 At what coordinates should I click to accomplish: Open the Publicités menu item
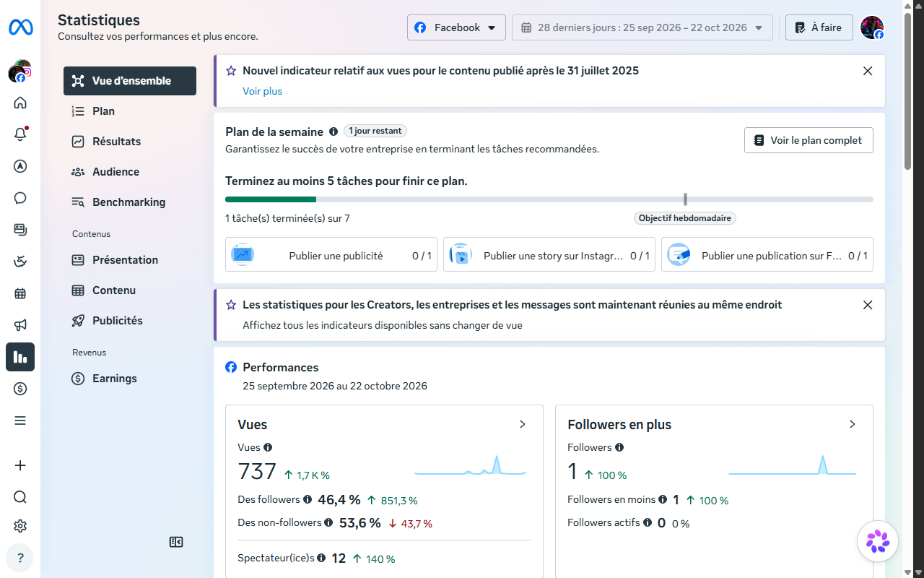pos(130,321)
